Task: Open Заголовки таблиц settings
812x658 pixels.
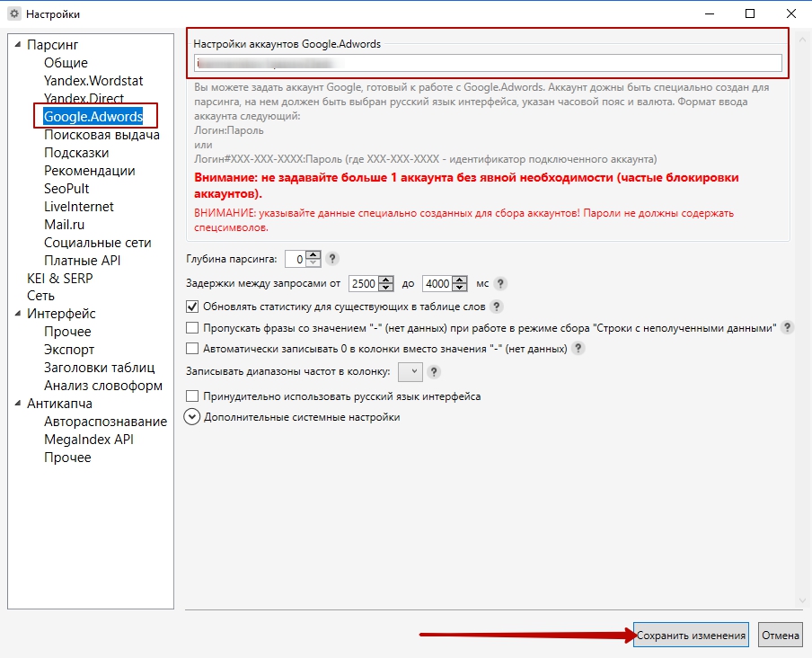Action: [x=100, y=368]
